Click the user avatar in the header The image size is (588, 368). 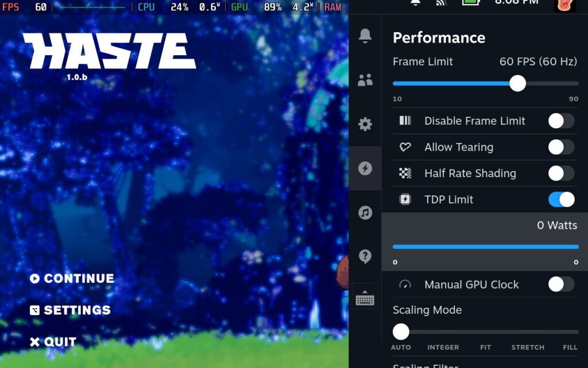565,5
